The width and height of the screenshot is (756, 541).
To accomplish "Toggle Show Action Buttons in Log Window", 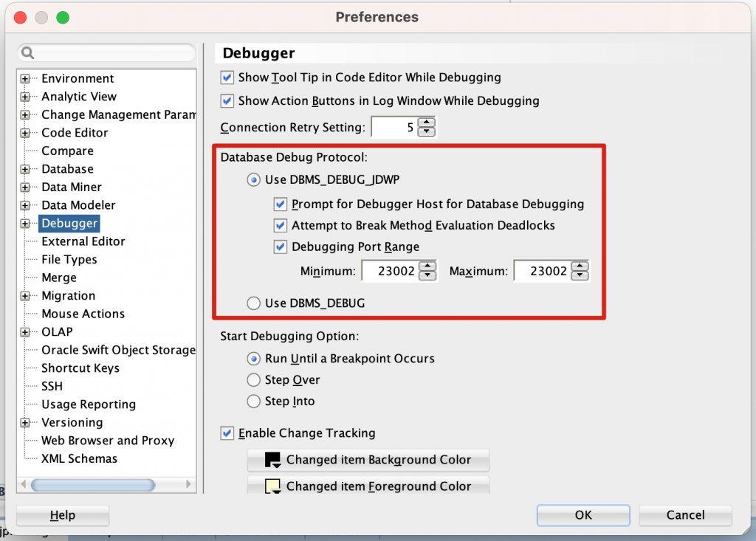I will [x=227, y=101].
